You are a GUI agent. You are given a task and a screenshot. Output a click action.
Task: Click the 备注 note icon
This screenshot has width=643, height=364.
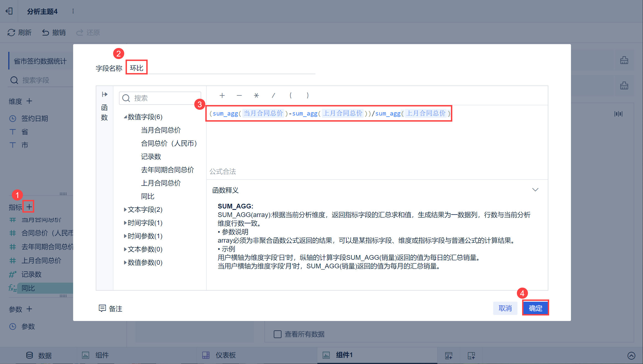(x=102, y=308)
